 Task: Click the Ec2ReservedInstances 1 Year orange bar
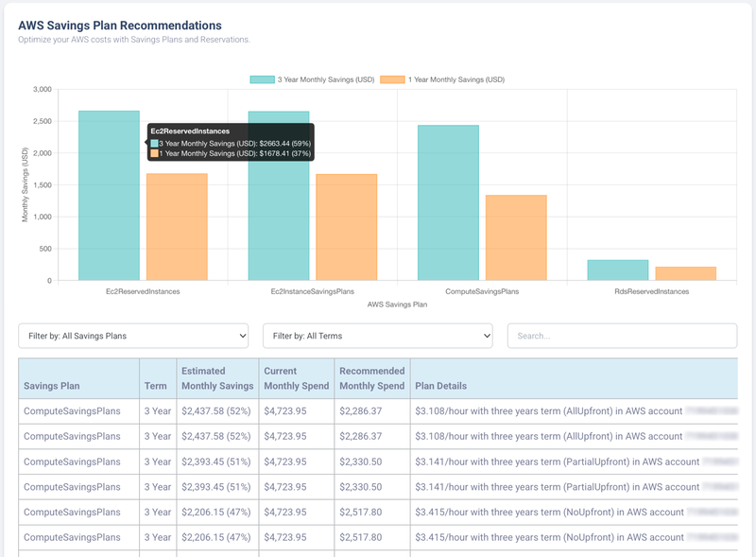click(177, 227)
